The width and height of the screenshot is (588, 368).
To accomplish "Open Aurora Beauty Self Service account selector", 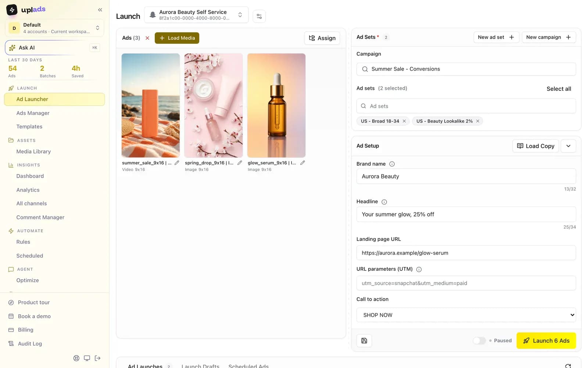I will pos(196,15).
